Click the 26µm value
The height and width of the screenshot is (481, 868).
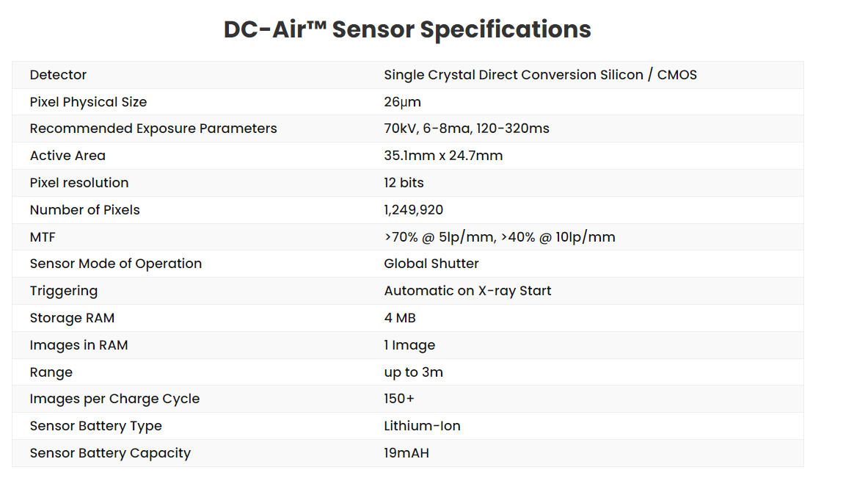pos(402,102)
